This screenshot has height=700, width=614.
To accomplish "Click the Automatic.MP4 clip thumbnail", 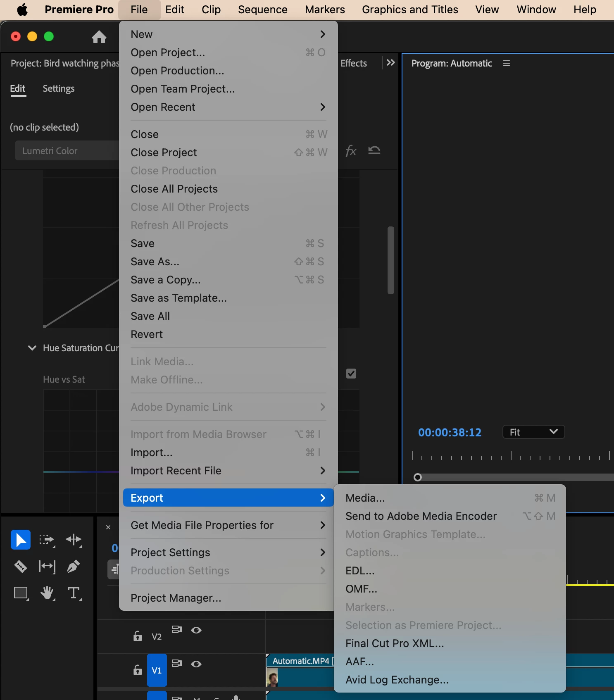I will coord(272,679).
